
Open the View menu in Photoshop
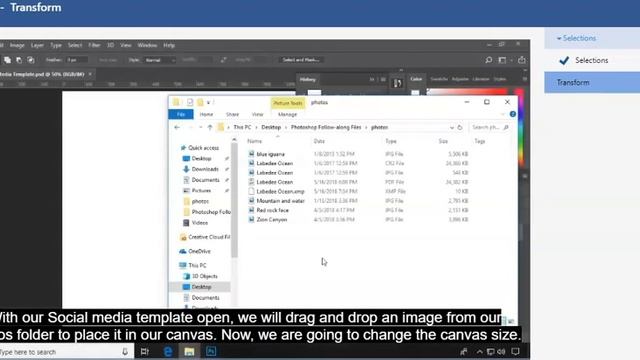point(126,45)
